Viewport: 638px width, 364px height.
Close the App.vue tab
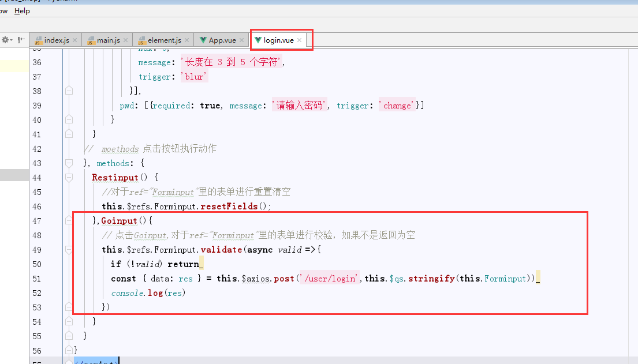242,40
